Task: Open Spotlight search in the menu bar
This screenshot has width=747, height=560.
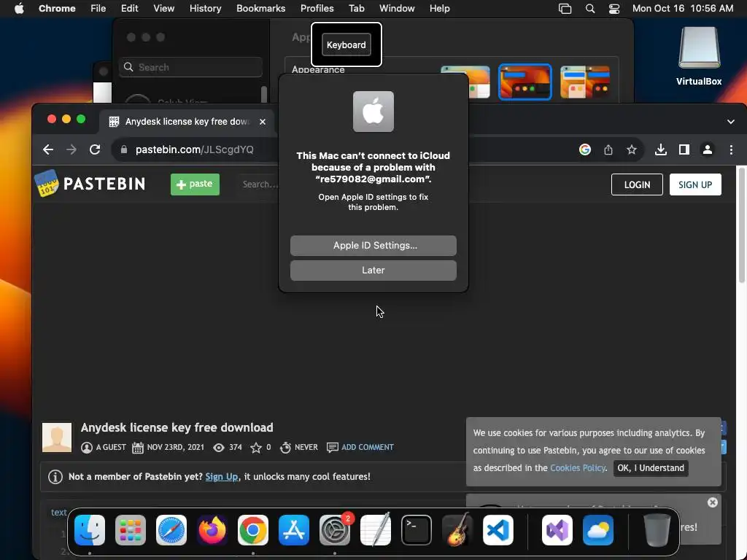Action: click(589, 9)
